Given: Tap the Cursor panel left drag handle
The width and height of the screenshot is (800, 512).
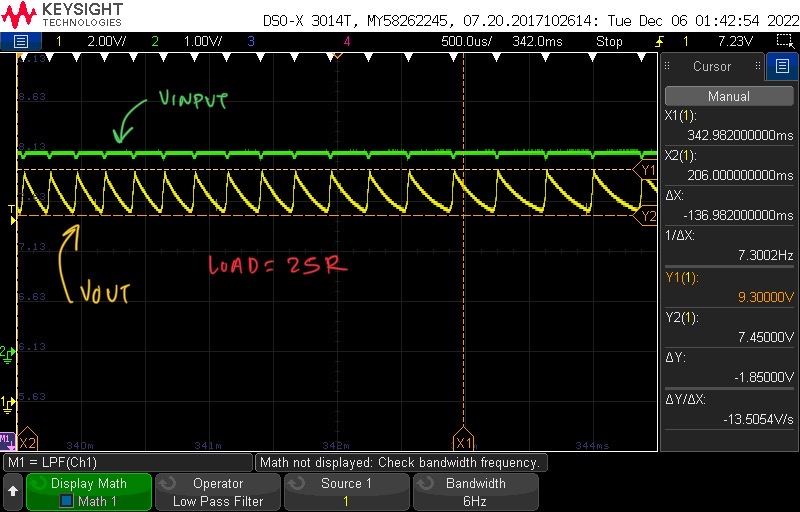Looking at the screenshot, I should click(667, 66).
